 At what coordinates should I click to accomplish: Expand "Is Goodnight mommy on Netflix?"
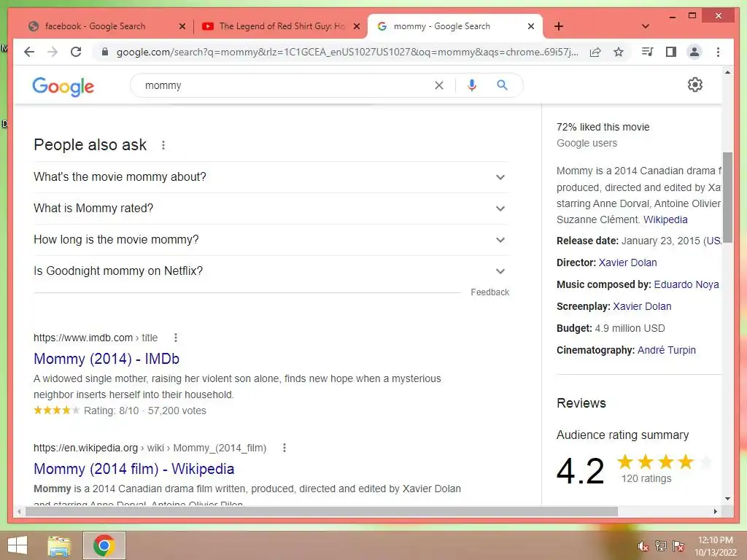(271, 271)
